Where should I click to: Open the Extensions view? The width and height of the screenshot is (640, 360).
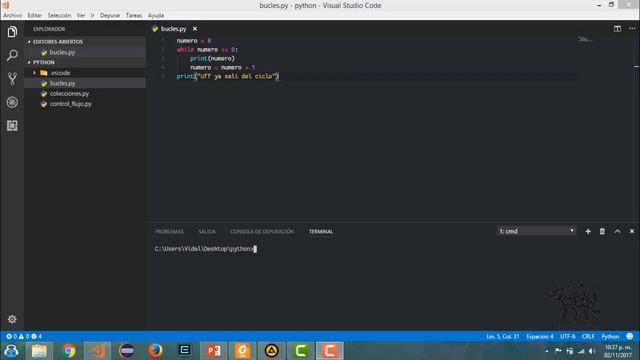point(12,125)
